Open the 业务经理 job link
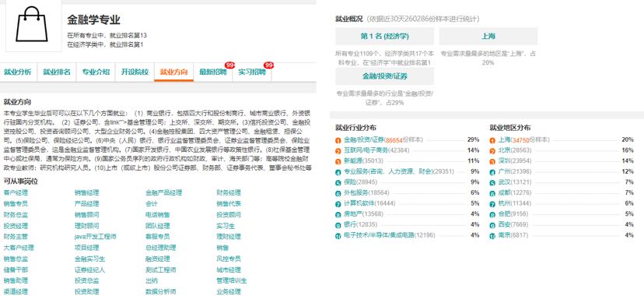Viewport: 644px width, 296px height. tap(229, 292)
